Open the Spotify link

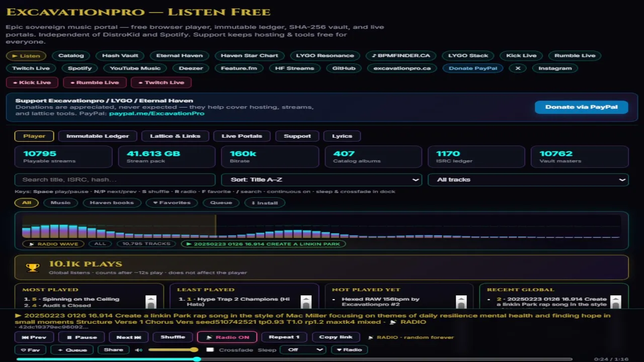[80, 68]
